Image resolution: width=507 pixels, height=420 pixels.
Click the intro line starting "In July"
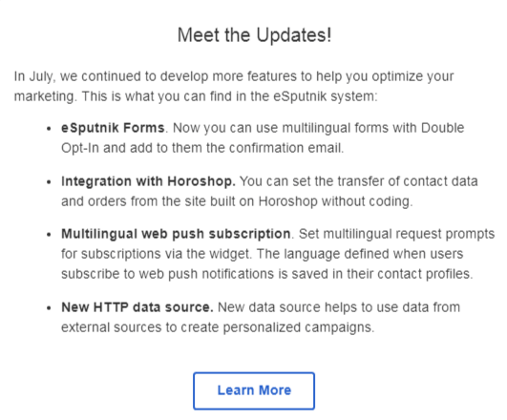(234, 76)
